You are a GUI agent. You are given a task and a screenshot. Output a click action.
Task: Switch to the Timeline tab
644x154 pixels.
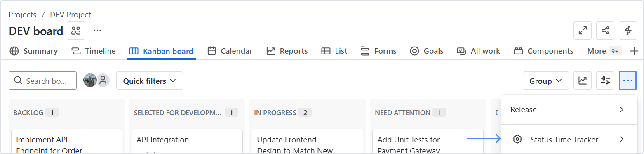[94, 51]
